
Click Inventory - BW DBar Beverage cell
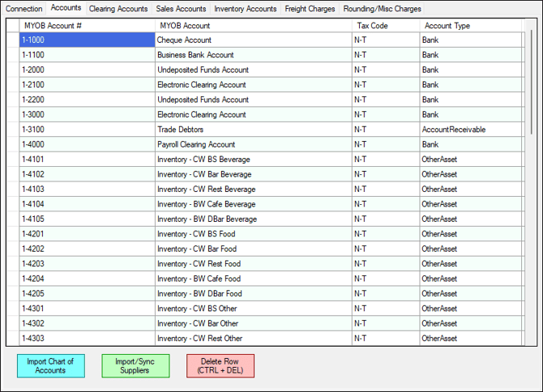coord(253,219)
